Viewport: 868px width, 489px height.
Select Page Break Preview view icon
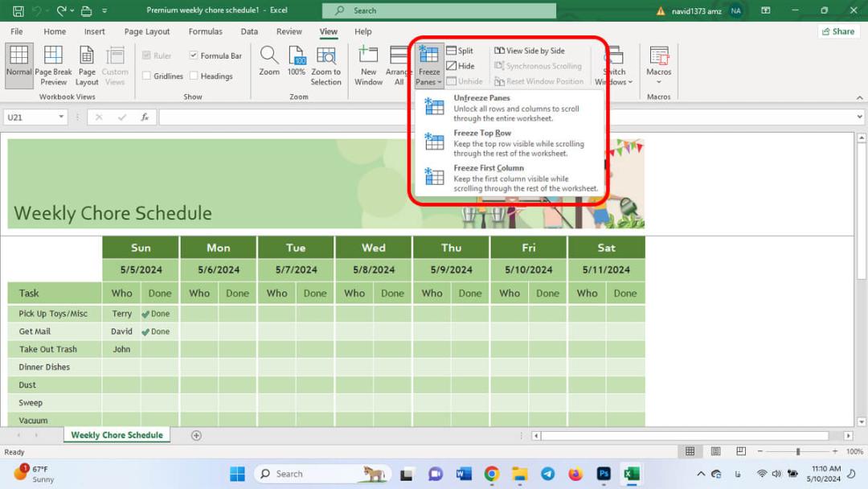tap(53, 55)
